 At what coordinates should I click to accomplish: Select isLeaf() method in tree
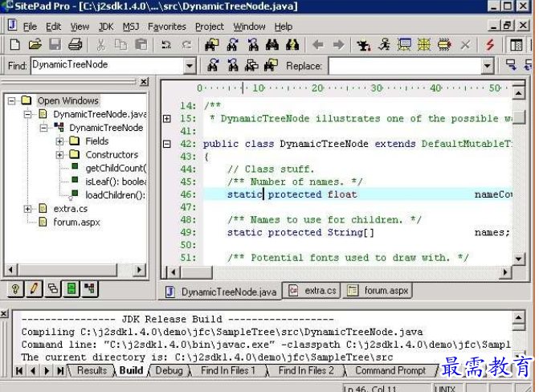(x=116, y=182)
